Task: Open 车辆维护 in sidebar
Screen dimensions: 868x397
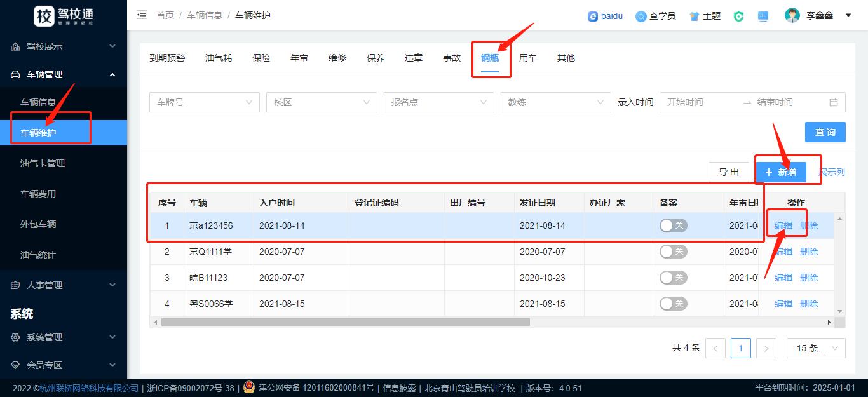Action: coord(64,133)
